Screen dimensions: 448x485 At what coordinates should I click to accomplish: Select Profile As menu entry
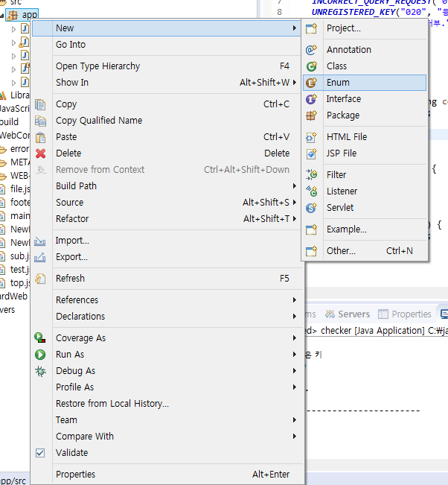click(167, 387)
